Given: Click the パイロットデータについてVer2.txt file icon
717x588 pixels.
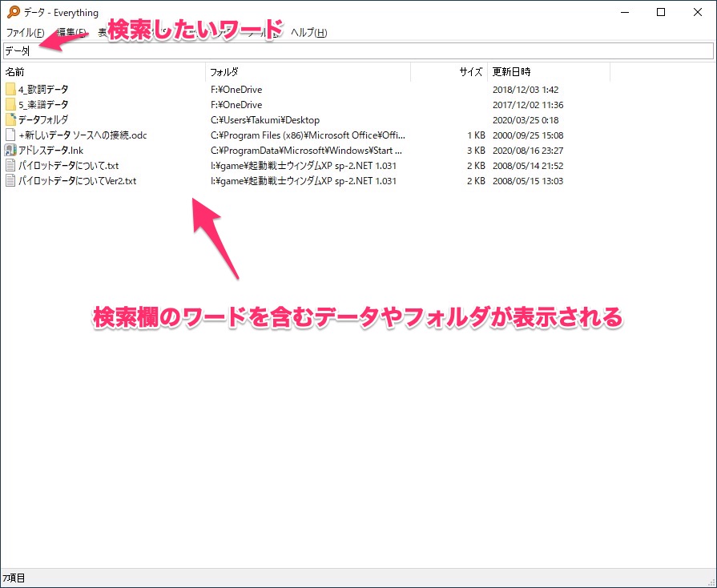Looking at the screenshot, I should click(x=10, y=181).
